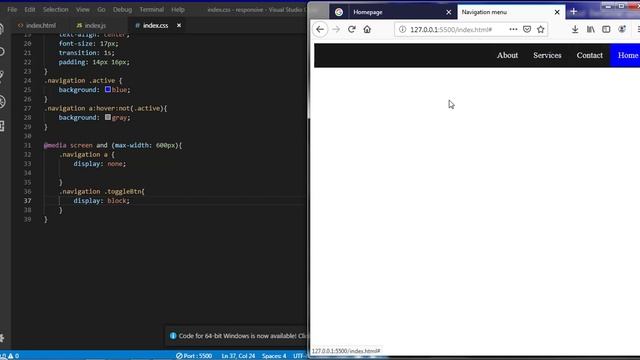Click the 'display: none;' code line
640x360 pixels.
coord(100,164)
